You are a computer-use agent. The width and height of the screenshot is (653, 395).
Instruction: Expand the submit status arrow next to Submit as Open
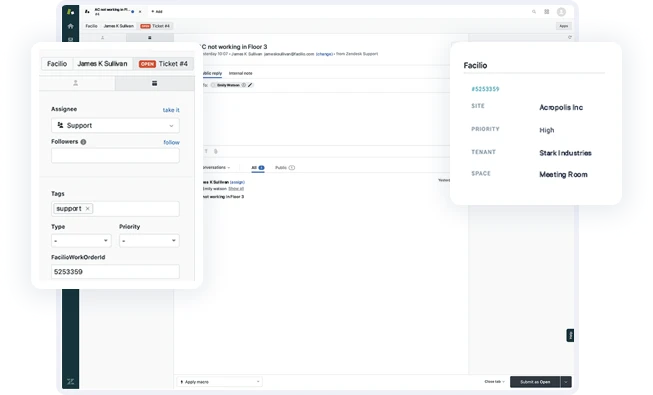point(566,382)
